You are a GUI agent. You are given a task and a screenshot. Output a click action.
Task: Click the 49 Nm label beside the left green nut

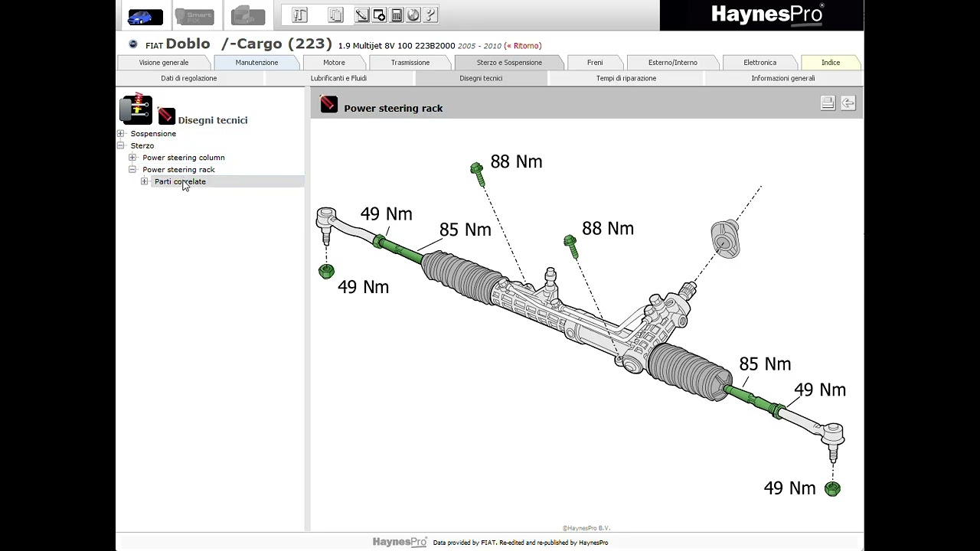click(x=363, y=287)
